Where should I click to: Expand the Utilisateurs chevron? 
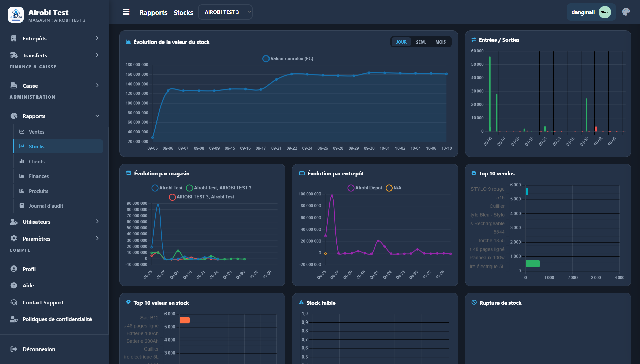pyautogui.click(x=97, y=222)
